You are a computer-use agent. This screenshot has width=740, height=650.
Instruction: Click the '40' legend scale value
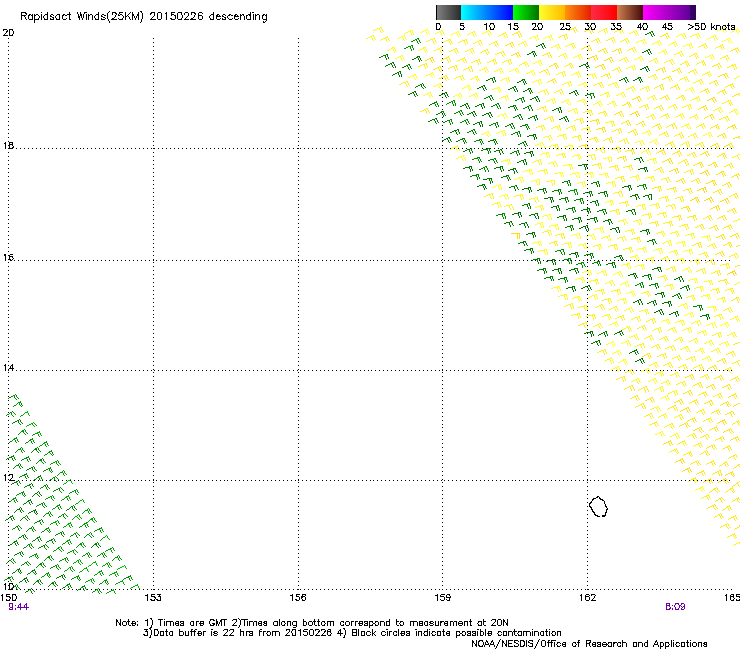[x=642, y=27]
